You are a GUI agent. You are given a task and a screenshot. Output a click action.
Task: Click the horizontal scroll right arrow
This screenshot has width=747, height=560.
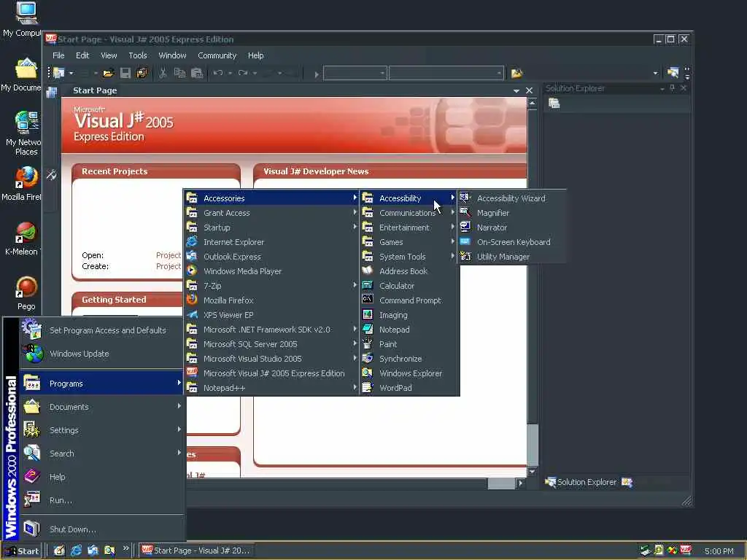click(520, 483)
